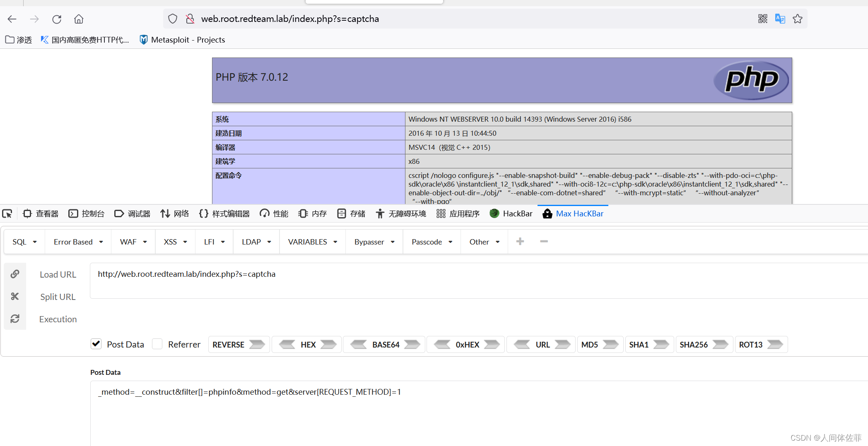Click HEX encode right arrow
868x446 pixels.
pos(328,345)
